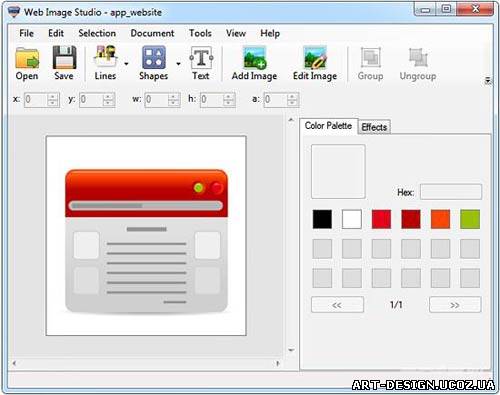Image resolution: width=500 pixels, height=395 pixels.
Task: Click the previous palette page << button
Action: click(x=337, y=305)
